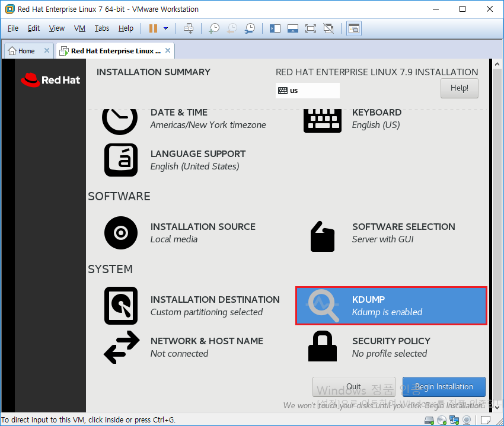Click the VM view scroll up arrow
This screenshot has width=504, height=426.
pyautogui.click(x=497, y=64)
